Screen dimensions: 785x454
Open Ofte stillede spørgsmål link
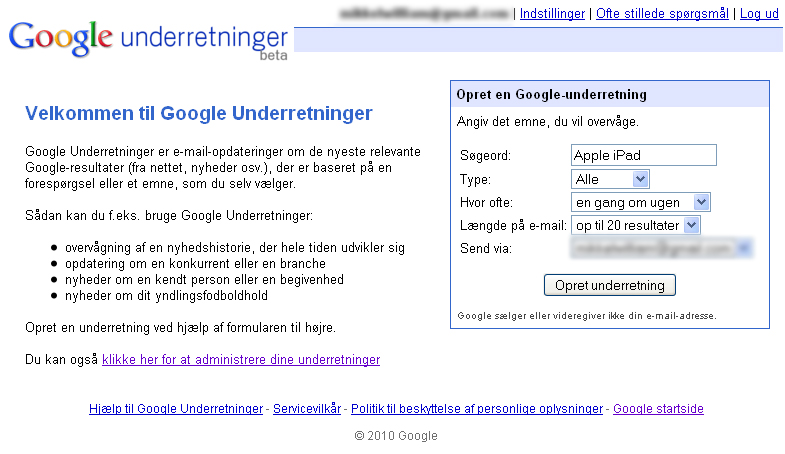(661, 14)
